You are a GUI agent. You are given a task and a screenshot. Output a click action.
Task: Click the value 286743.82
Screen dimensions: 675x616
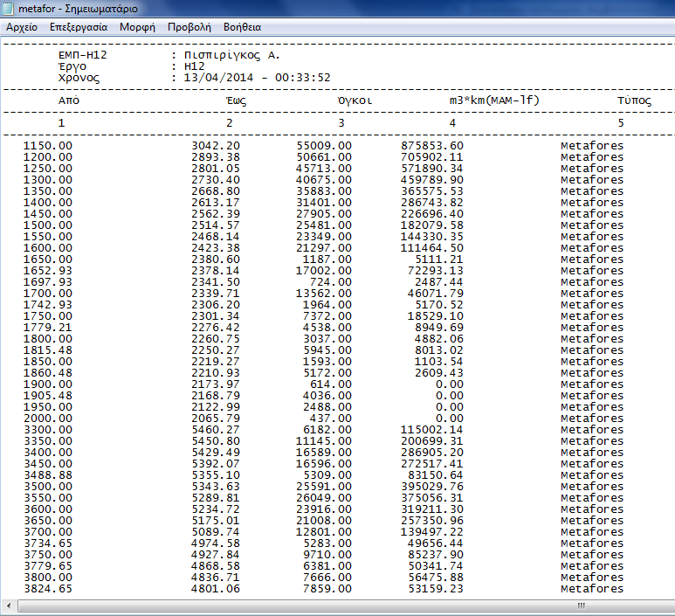pos(432,203)
